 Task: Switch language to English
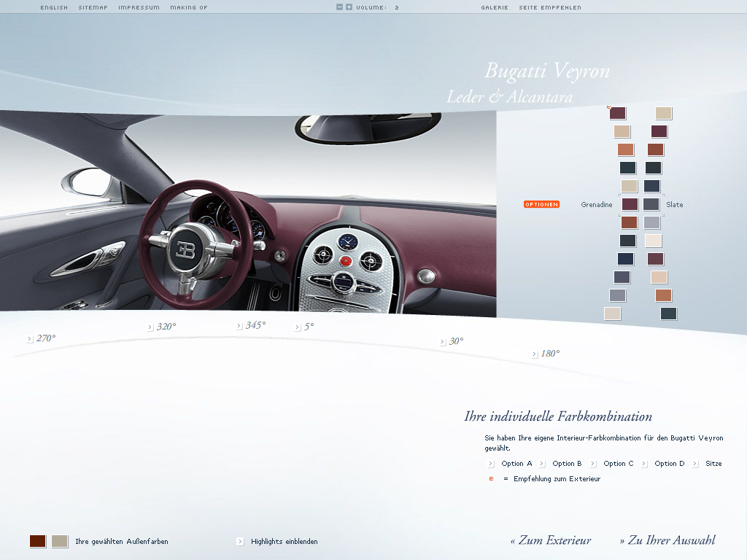point(54,7)
